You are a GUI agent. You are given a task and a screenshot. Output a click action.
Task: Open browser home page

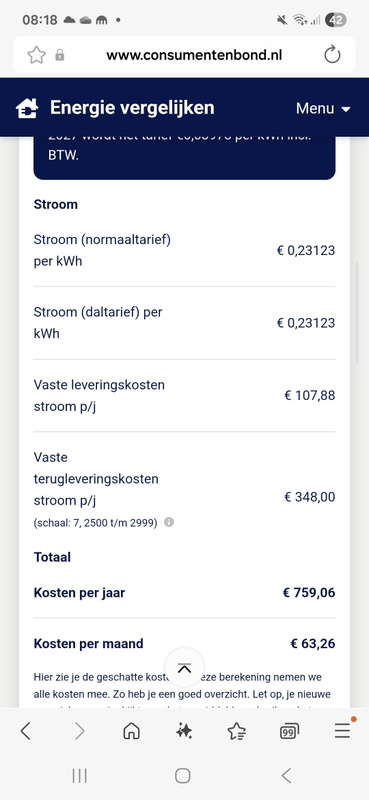(x=132, y=732)
